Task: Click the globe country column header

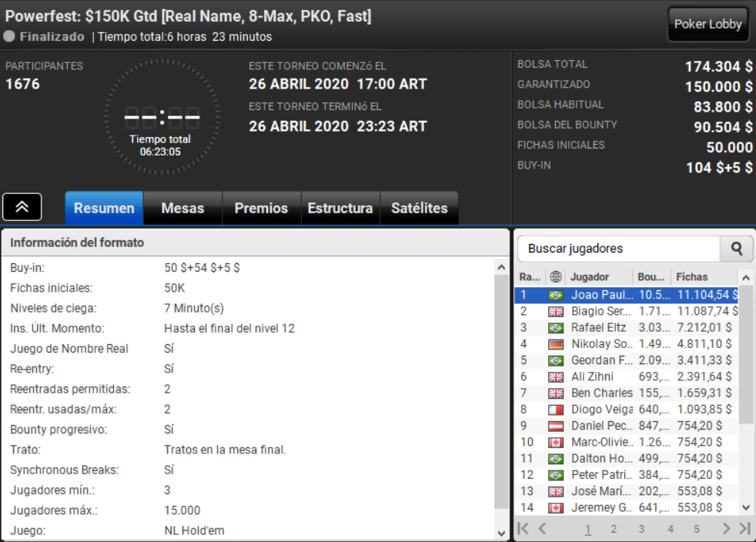Action: [555, 277]
